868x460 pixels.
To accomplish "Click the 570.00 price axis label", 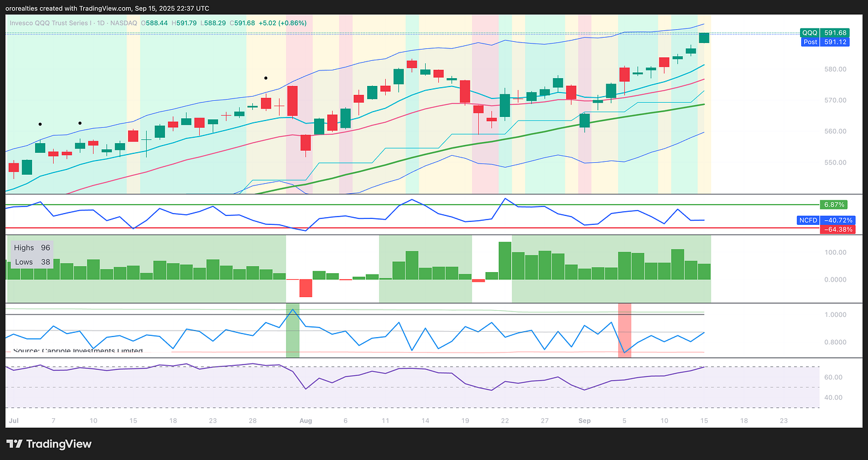I will pyautogui.click(x=836, y=100).
